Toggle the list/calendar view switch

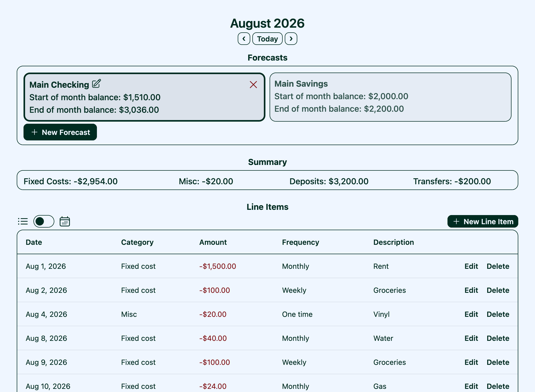tap(44, 221)
